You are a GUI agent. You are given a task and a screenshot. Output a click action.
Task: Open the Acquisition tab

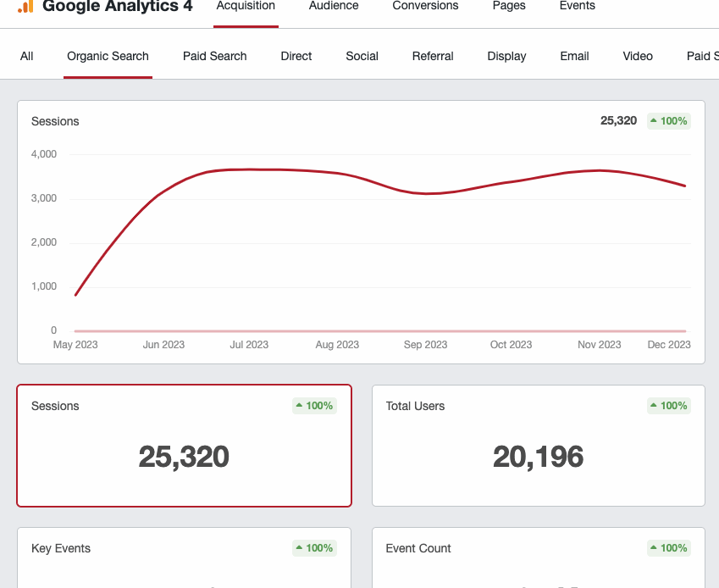pos(246,7)
